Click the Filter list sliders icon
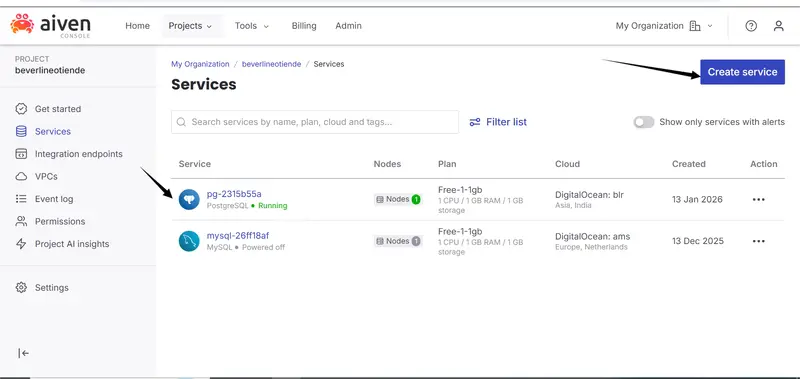Image resolution: width=800 pixels, height=379 pixels. [475, 122]
